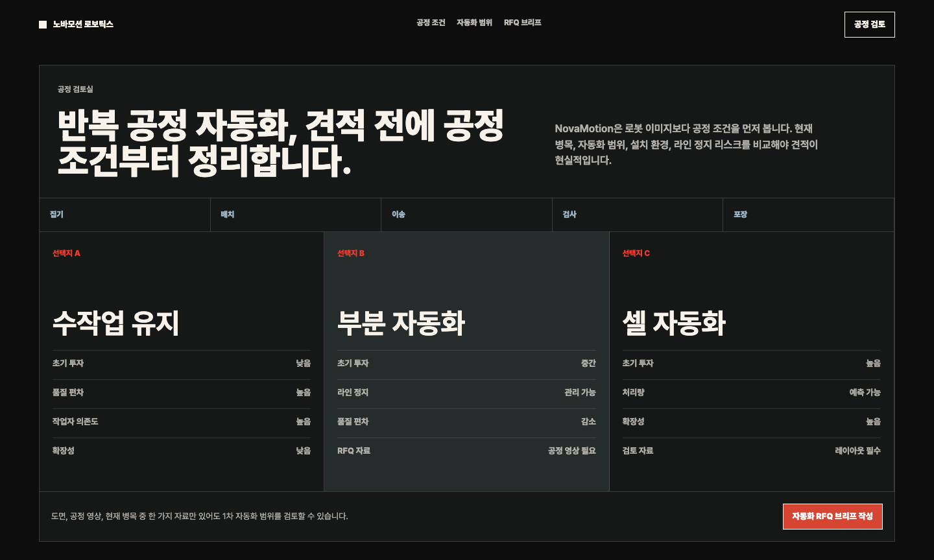934x560 pixels.
Task: Click the NovaMotion description paragraph
Action: click(686, 144)
